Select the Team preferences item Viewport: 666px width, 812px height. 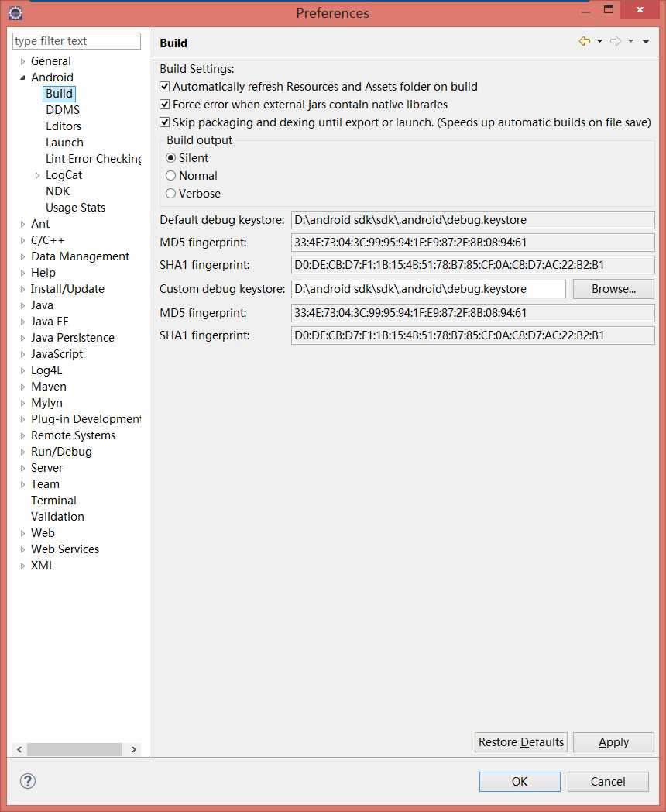[45, 484]
